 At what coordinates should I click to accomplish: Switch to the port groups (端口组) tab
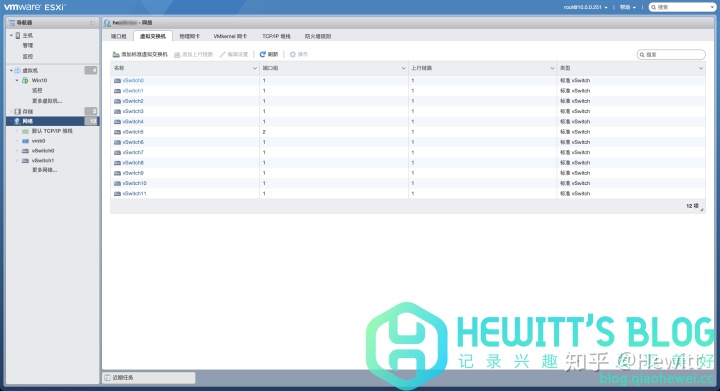point(118,36)
